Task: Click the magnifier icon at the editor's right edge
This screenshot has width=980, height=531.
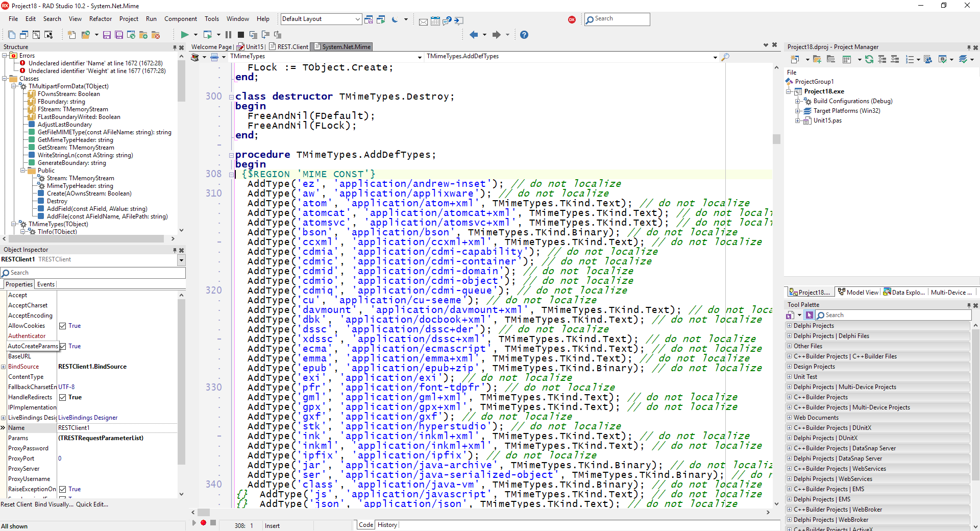Action: point(725,57)
